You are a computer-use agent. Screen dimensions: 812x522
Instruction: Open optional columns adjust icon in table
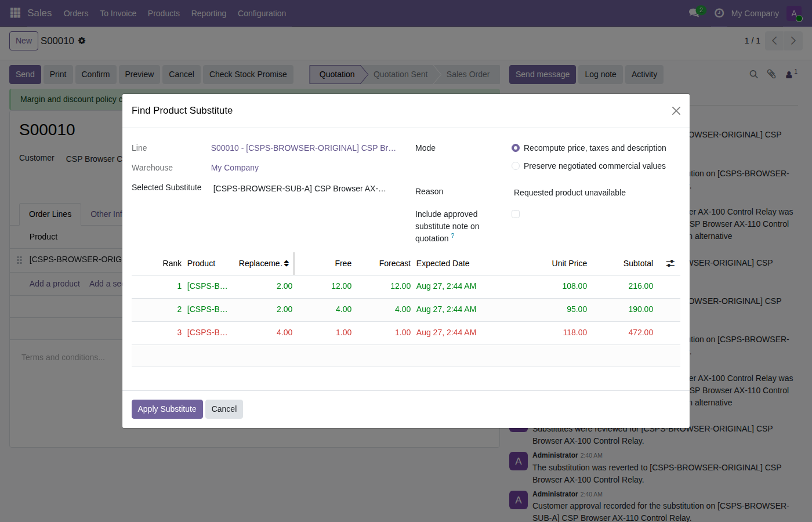coord(670,263)
